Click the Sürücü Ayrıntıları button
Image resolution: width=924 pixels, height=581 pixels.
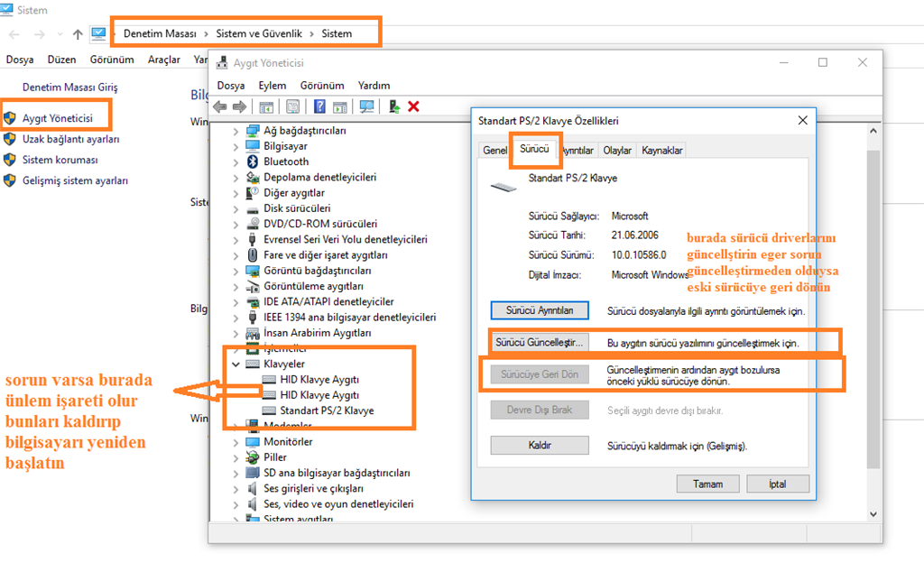click(540, 310)
